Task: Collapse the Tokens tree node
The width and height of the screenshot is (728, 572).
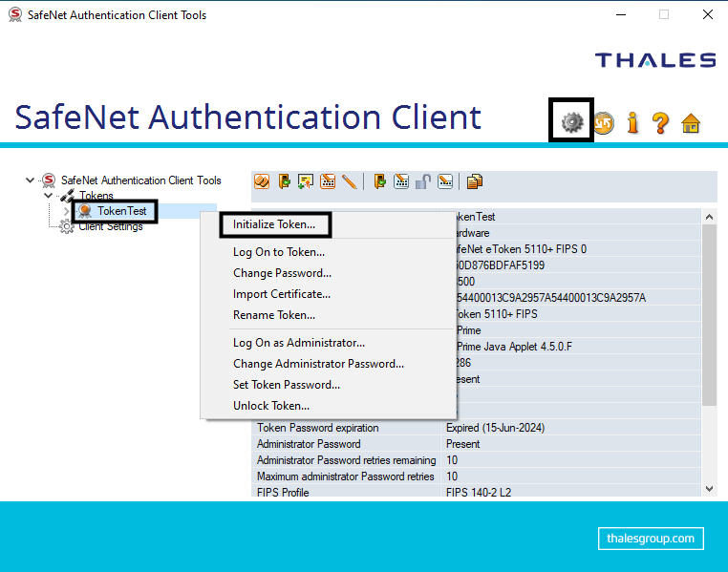Action: coord(49,196)
